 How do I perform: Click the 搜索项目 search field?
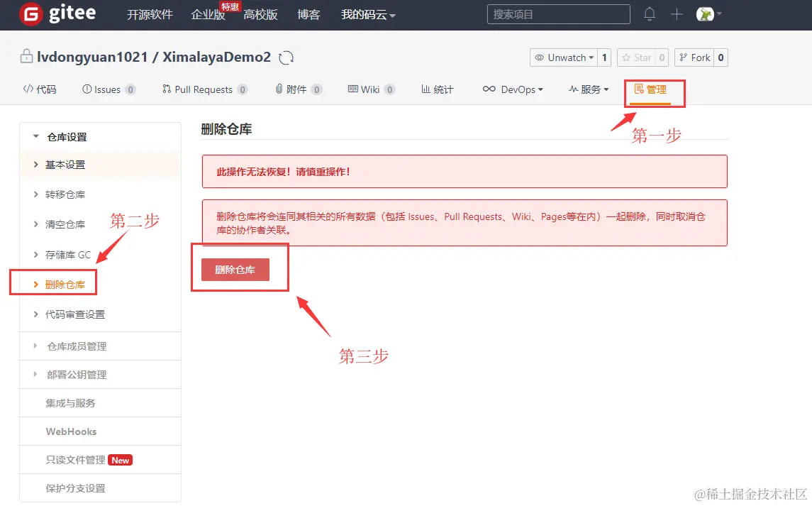558,14
